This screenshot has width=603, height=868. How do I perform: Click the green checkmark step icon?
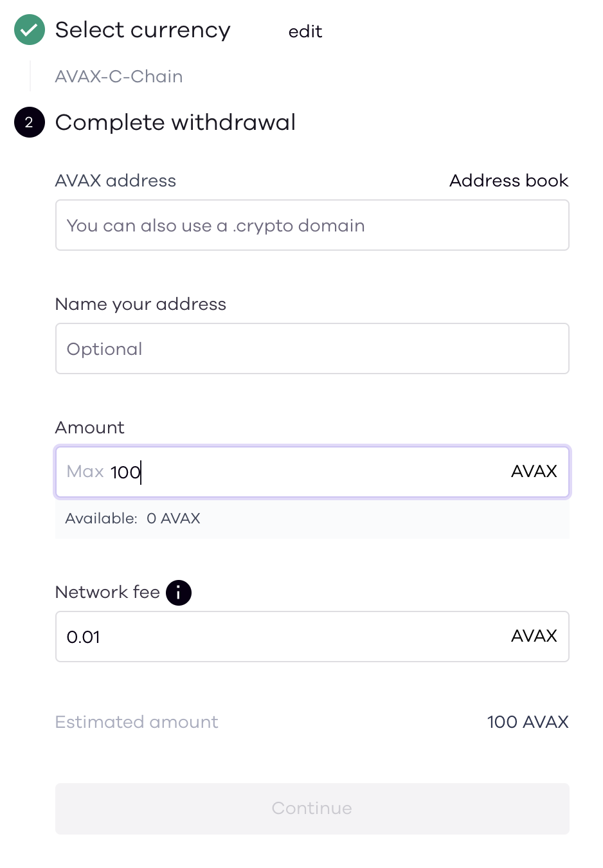[30, 30]
